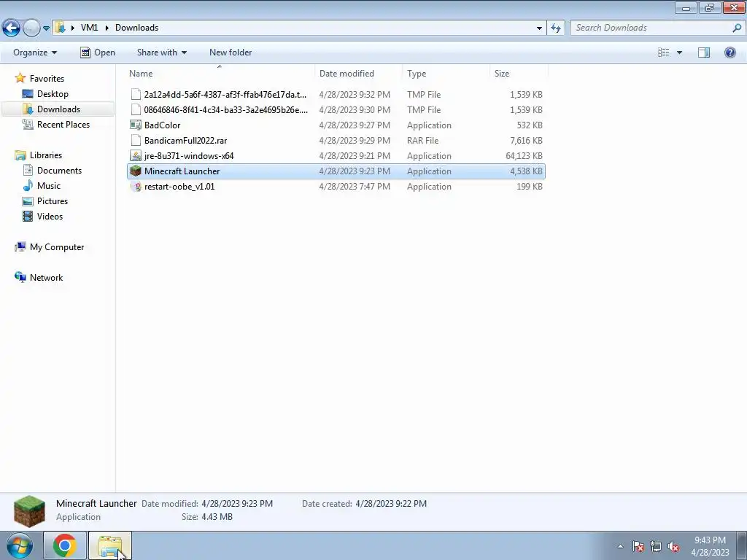Viewport: 747px width, 560px height.
Task: Select Favorites in the navigation pane
Action: (x=47, y=79)
